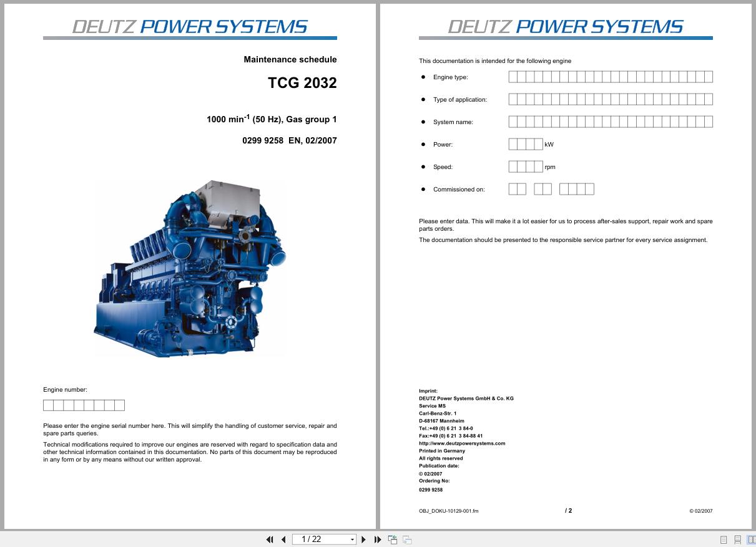Click the 'Ordering No:' imprint label
The width and height of the screenshot is (756, 547).
(x=434, y=481)
